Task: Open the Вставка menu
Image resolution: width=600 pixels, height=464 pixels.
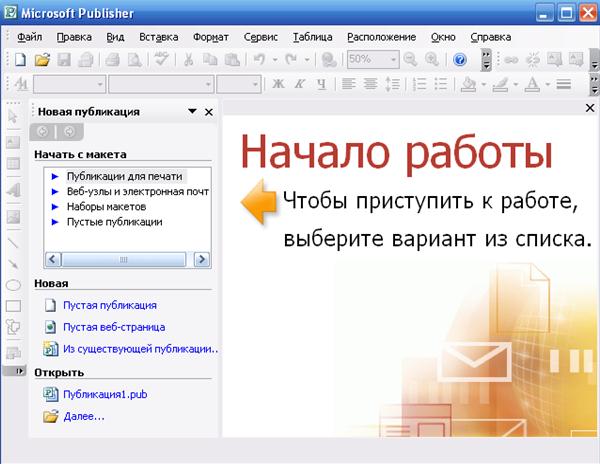Action: tap(158, 37)
